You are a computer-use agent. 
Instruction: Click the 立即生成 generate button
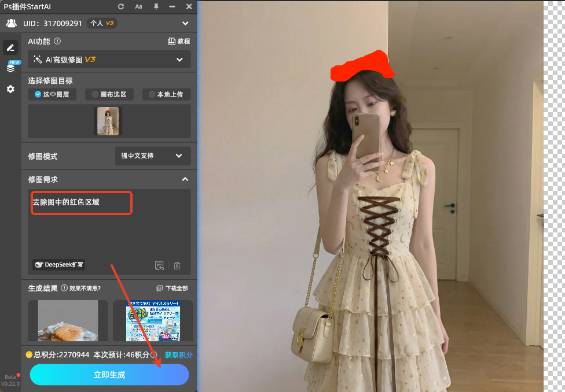click(x=109, y=375)
